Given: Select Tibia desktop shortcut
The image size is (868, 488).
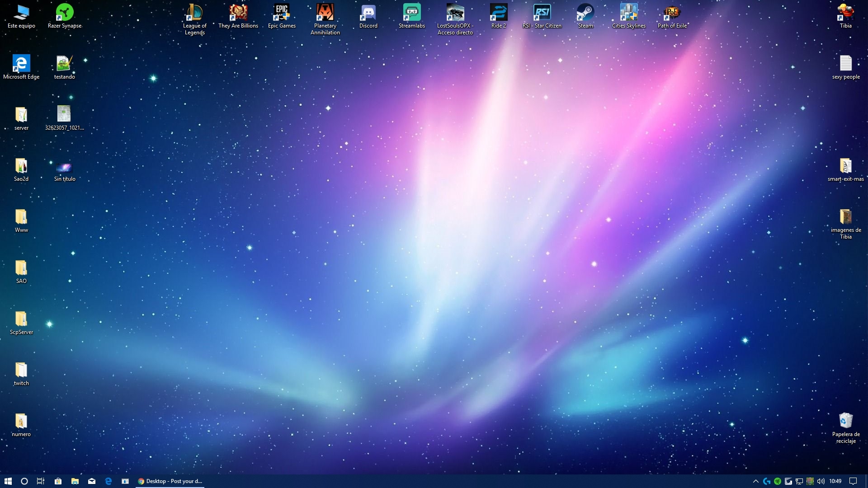Looking at the screenshot, I should tap(846, 16).
